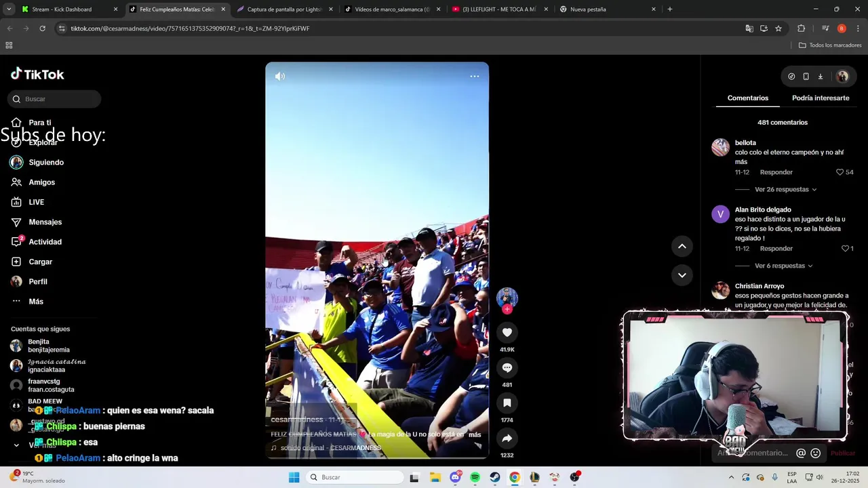This screenshot has width=868, height=488.
Task: Share the video with the arrow icon
Action: (x=507, y=438)
